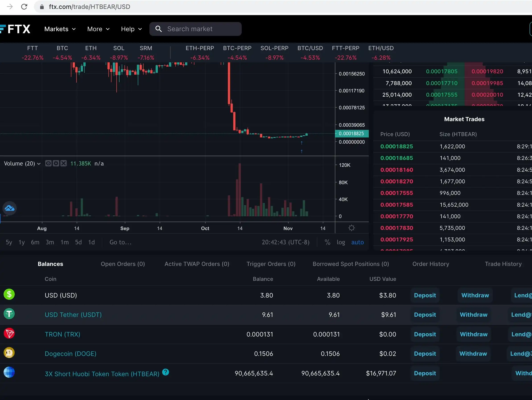The image size is (532, 400).
Task: Focus the Search market field
Action: (x=196, y=29)
